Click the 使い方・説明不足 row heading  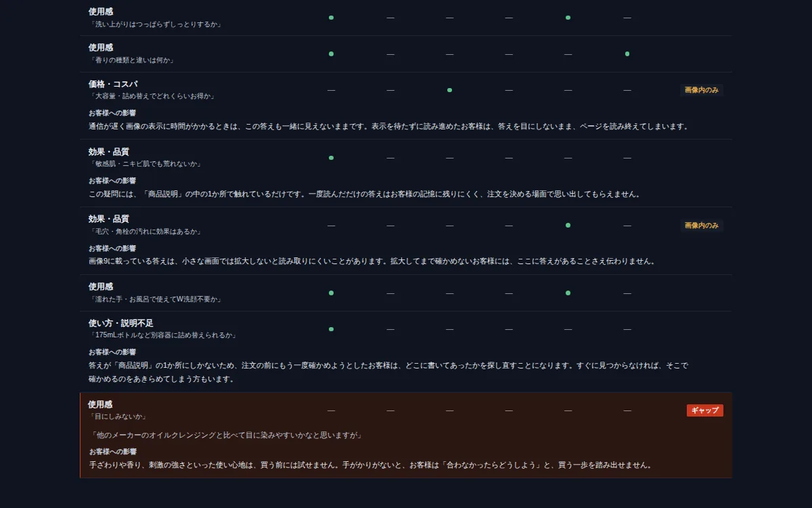point(121,323)
